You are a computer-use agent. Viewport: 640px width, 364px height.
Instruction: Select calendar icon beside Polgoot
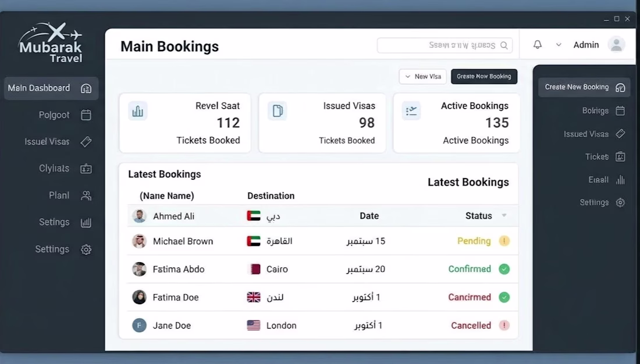click(86, 115)
